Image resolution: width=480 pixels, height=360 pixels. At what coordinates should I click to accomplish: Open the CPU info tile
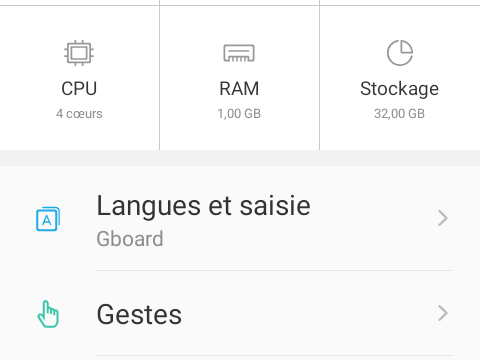(x=79, y=78)
